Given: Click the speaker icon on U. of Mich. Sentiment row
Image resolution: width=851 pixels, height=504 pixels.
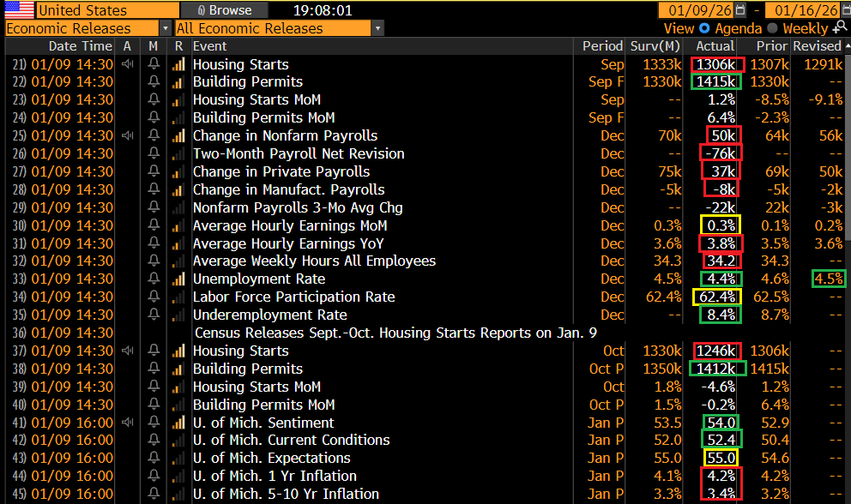Looking at the screenshot, I should point(128,423).
